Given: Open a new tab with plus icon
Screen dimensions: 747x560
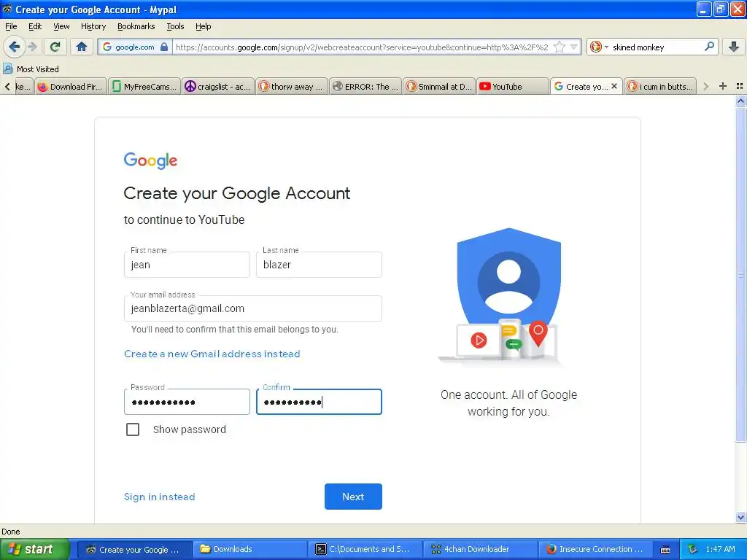Looking at the screenshot, I should pos(723,86).
